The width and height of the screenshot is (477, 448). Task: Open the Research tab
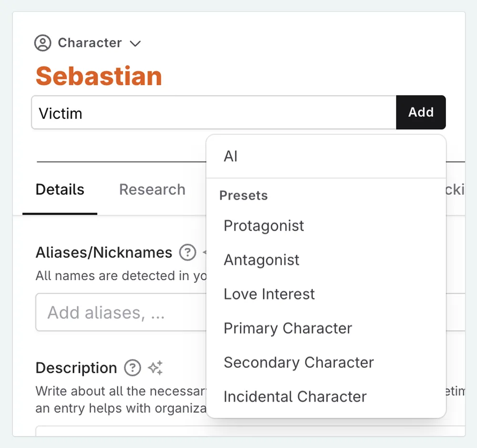(x=152, y=190)
